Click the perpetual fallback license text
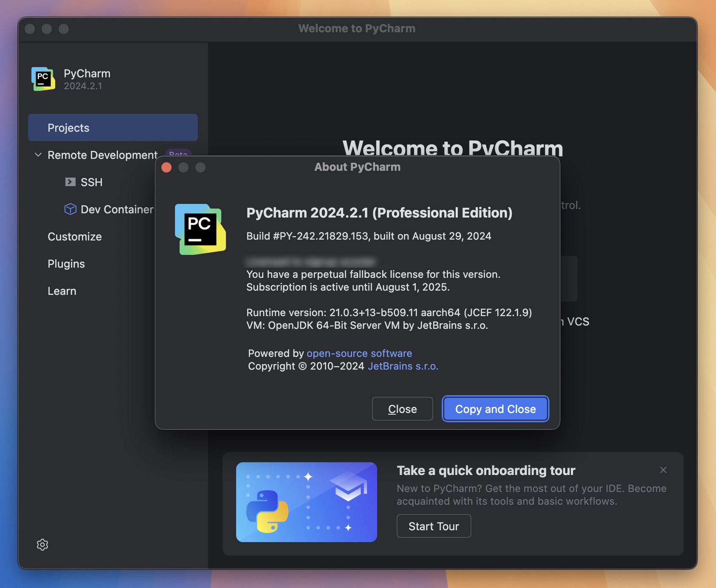Screen dimensions: 716x588 pyautogui.click(x=373, y=274)
